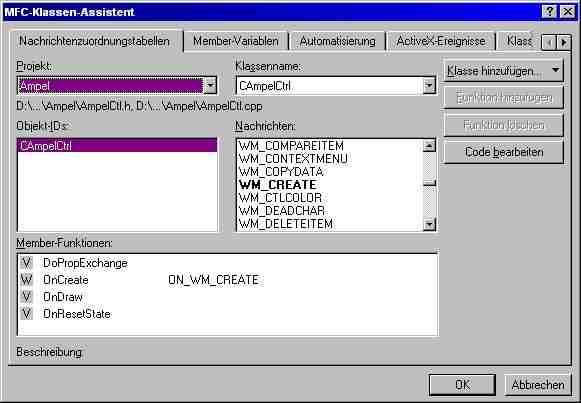This screenshot has height=403, width=581.
Task: Show previous tabs with left arrow
Action: pyautogui.click(x=549, y=43)
